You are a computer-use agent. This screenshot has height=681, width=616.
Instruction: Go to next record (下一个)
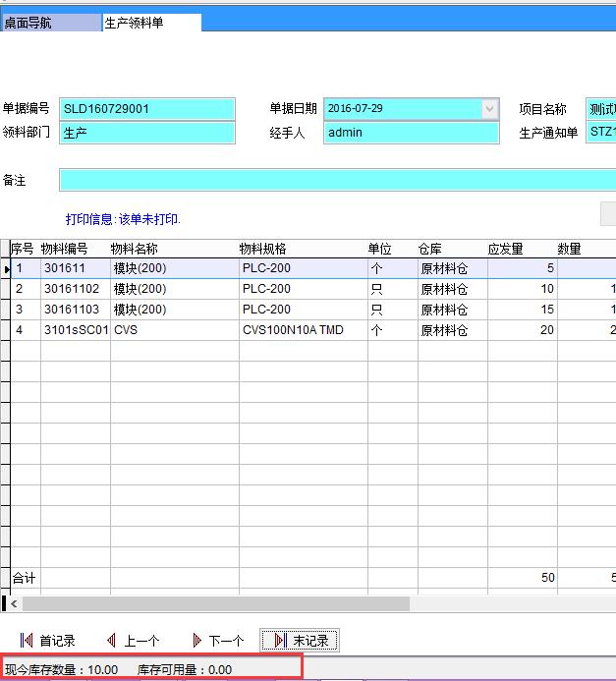coord(217,641)
